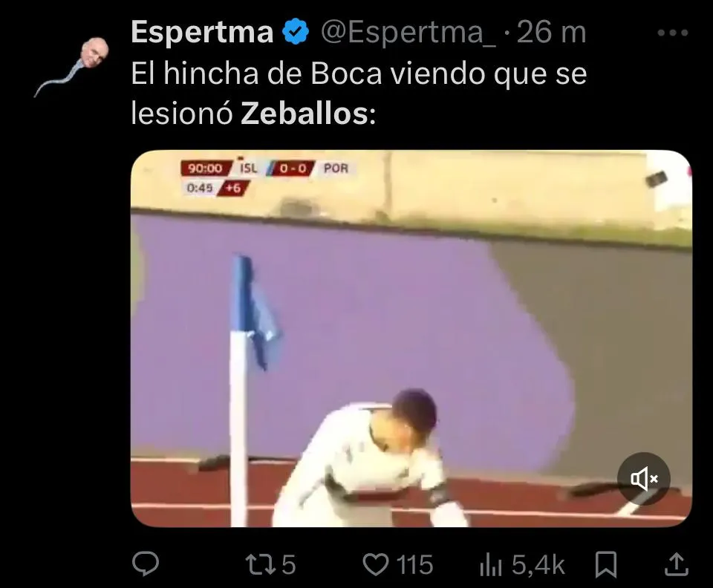This screenshot has width=713, height=588.
Task: Open the three-dot more options menu
Action: [x=673, y=33]
